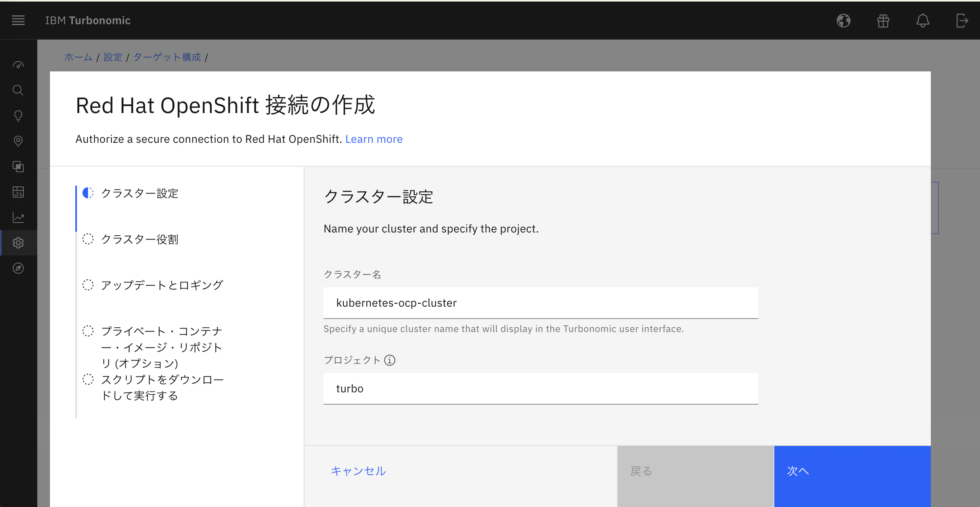Select the スクリプトをダウンロード step
The height and width of the screenshot is (507, 980).
(162, 387)
